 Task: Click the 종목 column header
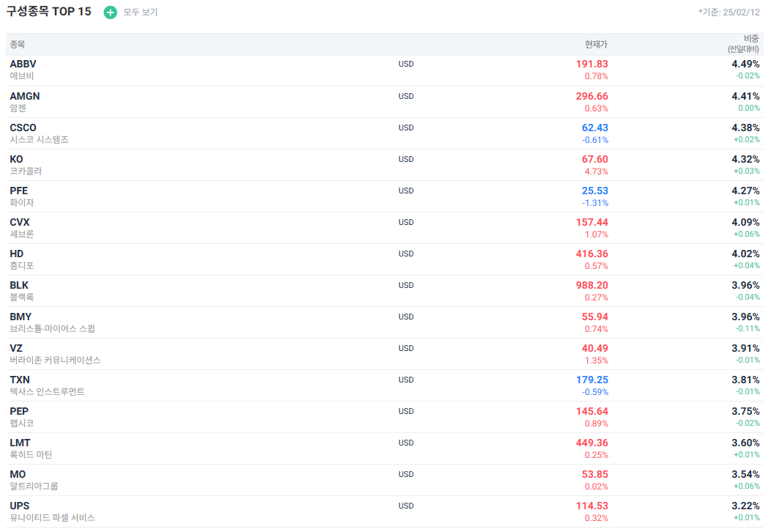point(17,44)
